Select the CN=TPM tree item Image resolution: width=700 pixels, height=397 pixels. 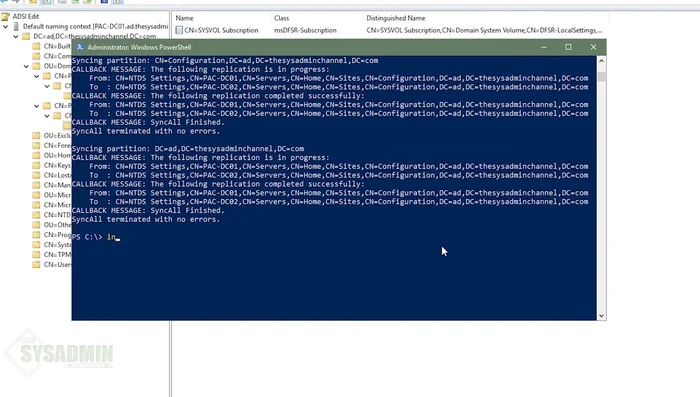pyautogui.click(x=57, y=255)
